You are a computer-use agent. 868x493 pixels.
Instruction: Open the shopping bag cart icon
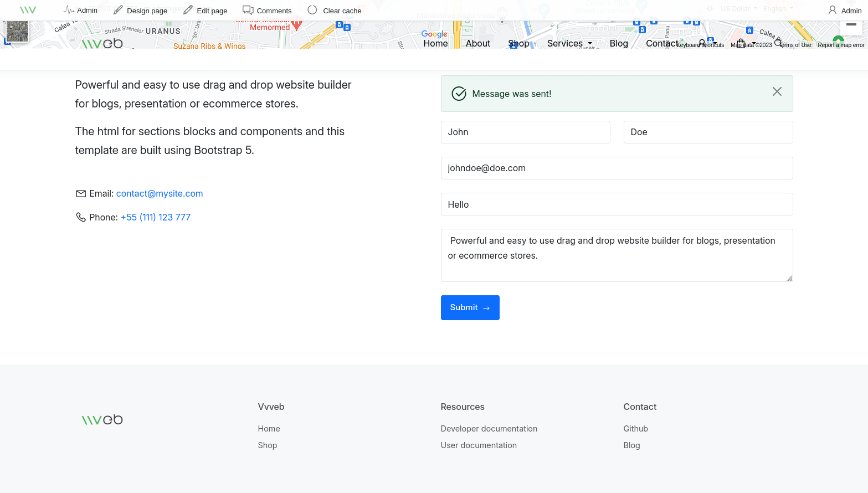(x=741, y=43)
